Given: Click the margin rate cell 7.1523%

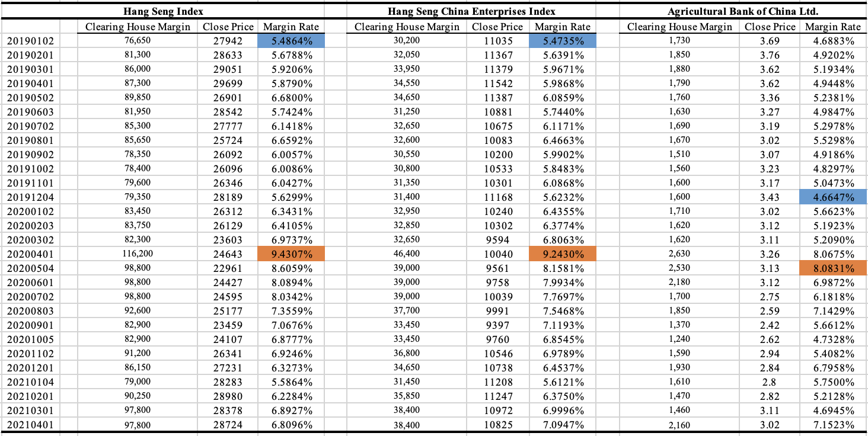Looking at the screenshot, I should 833,425.
